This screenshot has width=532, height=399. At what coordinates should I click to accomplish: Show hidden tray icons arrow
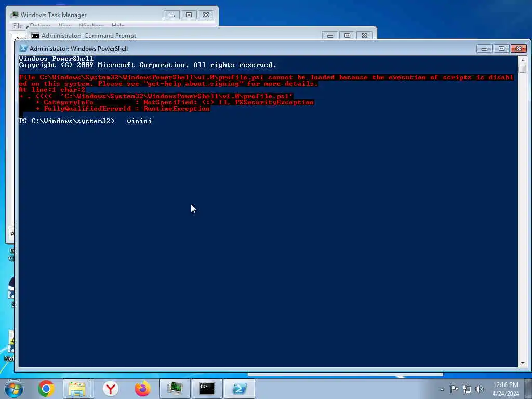coord(442,389)
